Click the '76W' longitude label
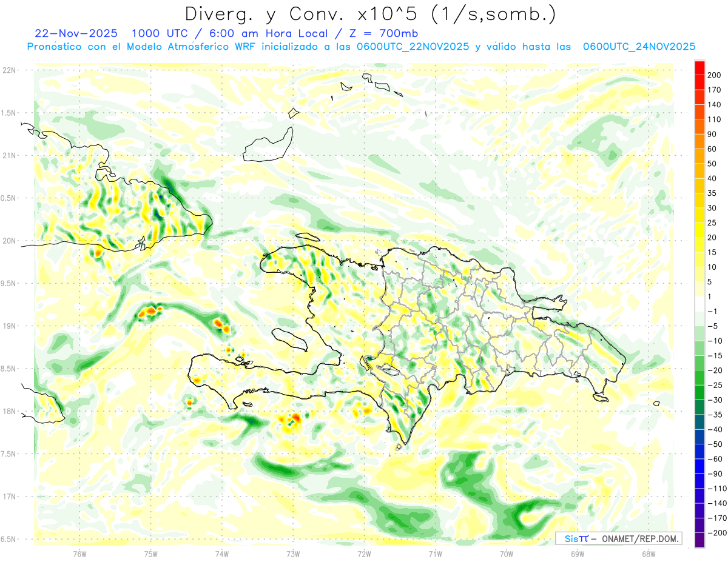Screen dimensions: 728x562 pyautogui.click(x=79, y=555)
